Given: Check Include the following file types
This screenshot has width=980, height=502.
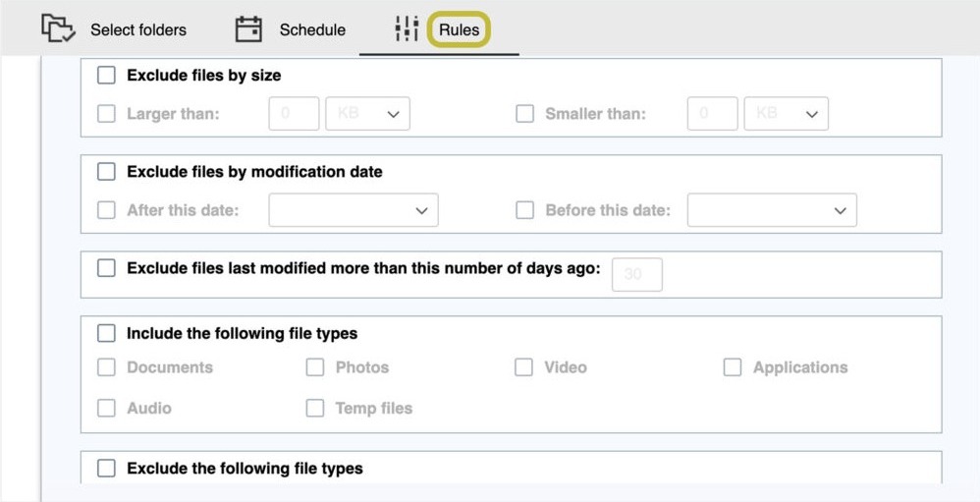Looking at the screenshot, I should click(x=106, y=333).
